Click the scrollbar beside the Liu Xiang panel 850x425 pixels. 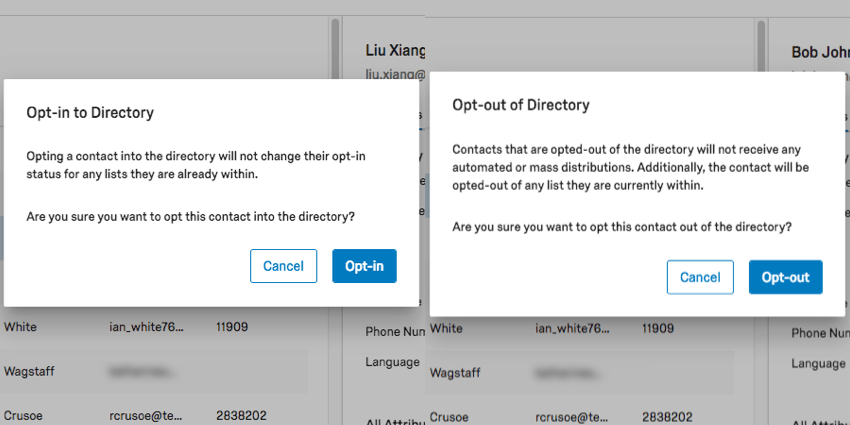point(334,40)
